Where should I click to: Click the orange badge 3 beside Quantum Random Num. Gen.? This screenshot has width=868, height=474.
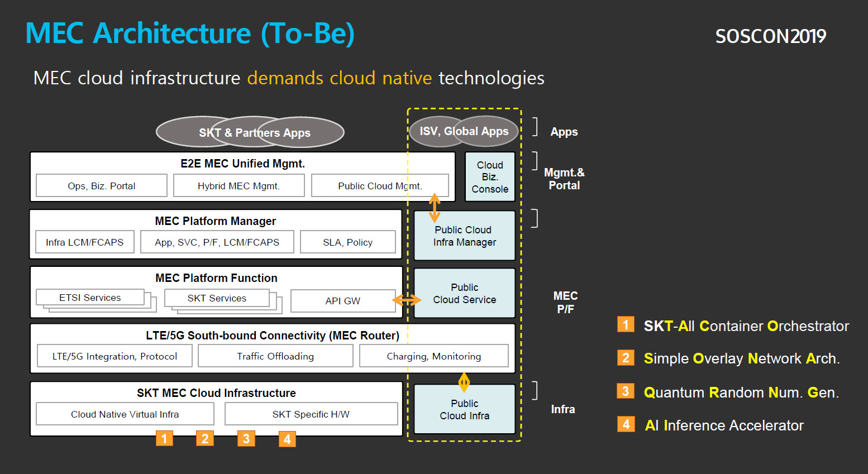(626, 391)
